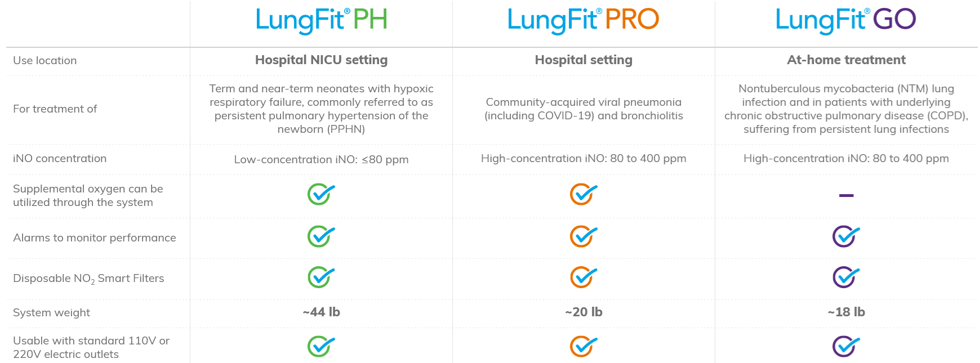Viewport: 980px width, 363px height.
Task: Click purple electric outlets checkmark for GO
Action: [x=846, y=346]
